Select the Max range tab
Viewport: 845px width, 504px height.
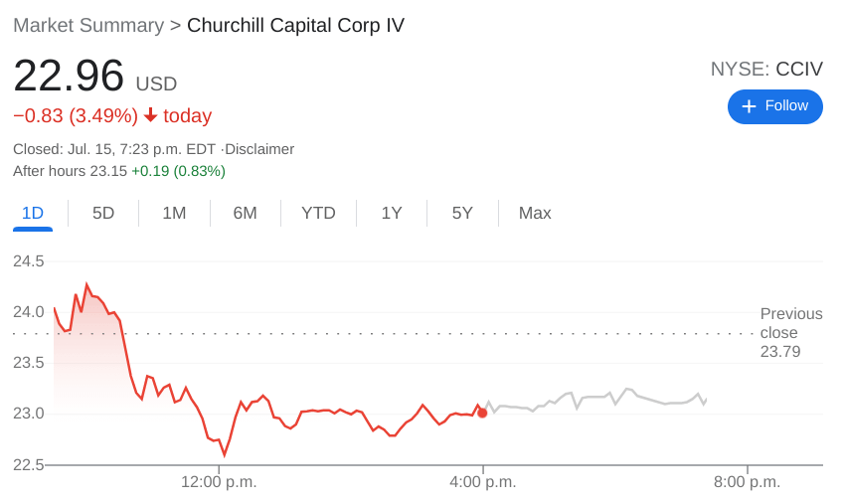coord(535,213)
